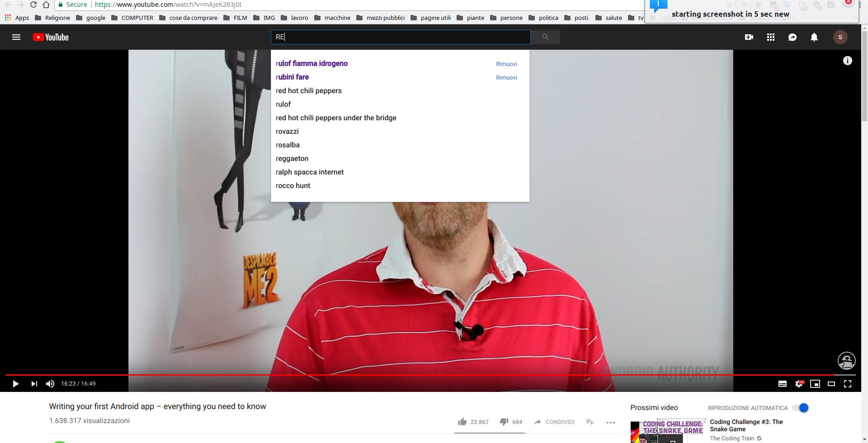
Task: Go to browser home page
Action: click(x=46, y=5)
